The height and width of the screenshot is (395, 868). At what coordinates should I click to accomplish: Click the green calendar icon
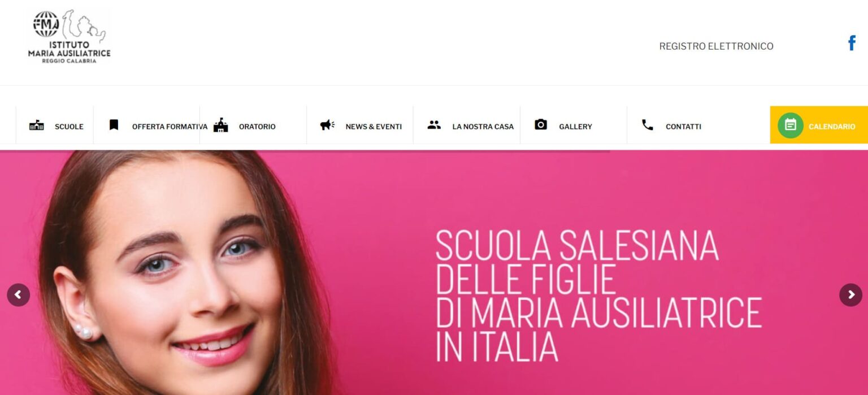point(790,125)
